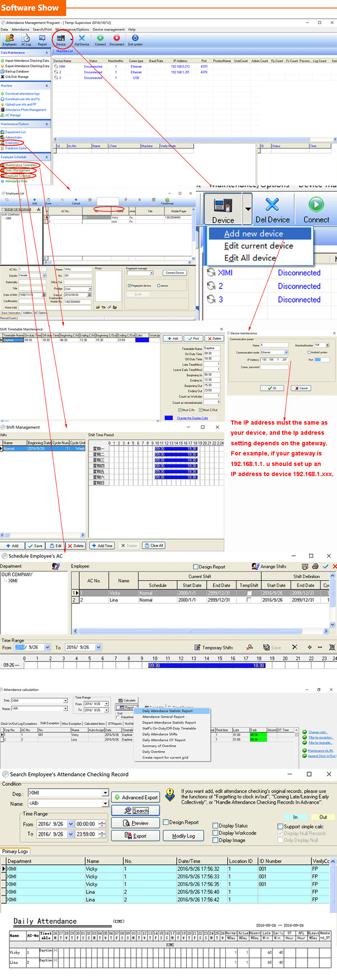Toggle the Must C/Out checkbox
The height and width of the screenshot is (980, 337).
200,410
